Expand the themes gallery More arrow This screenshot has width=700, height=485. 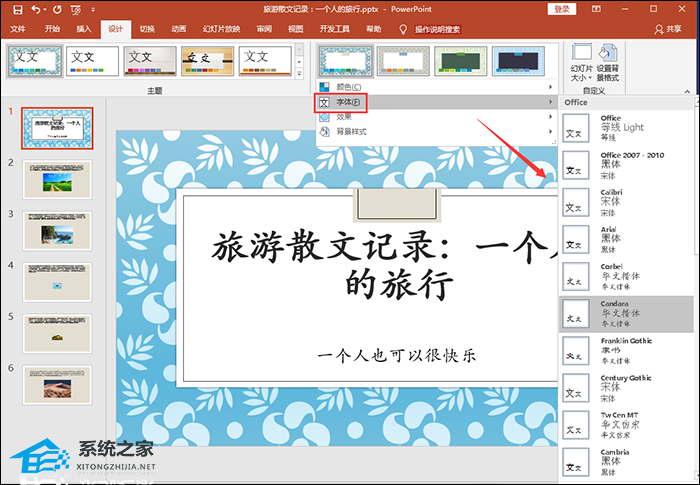pyautogui.click(x=300, y=74)
